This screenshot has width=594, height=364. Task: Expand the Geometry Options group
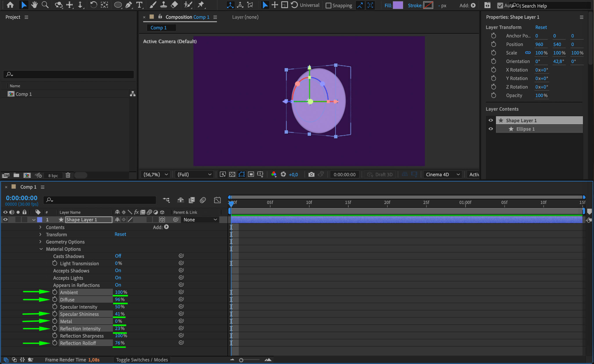pos(40,242)
